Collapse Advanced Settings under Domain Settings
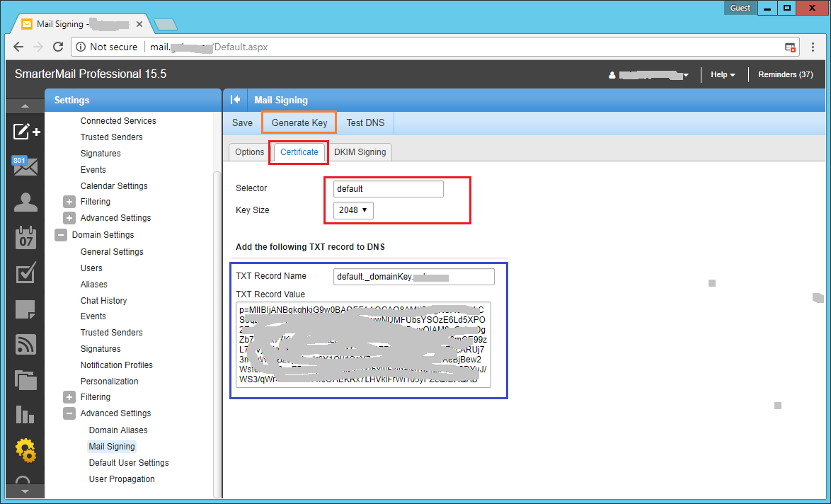Image resolution: width=831 pixels, height=504 pixels. [x=69, y=413]
